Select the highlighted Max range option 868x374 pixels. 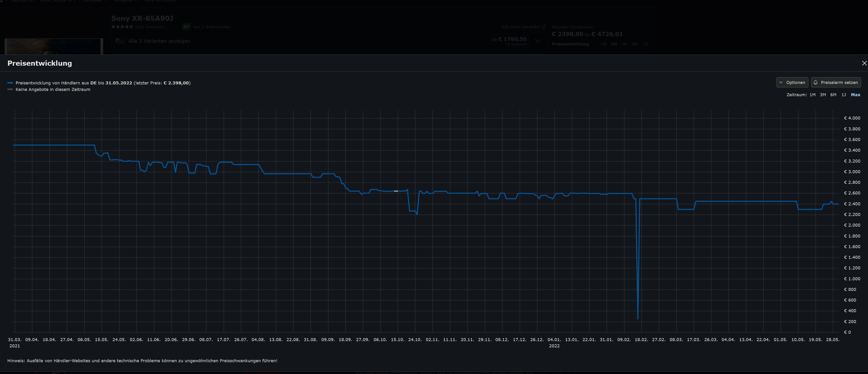pos(856,95)
